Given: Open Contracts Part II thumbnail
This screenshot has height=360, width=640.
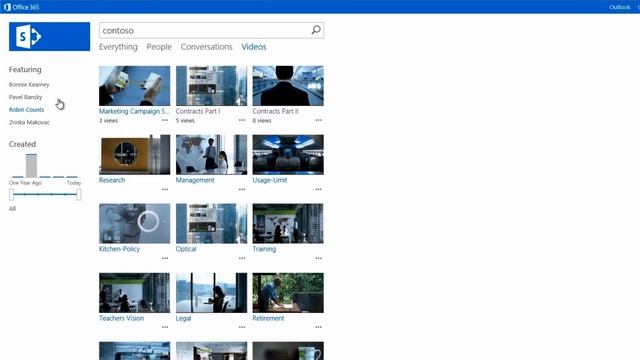Looking at the screenshot, I should tap(288, 86).
